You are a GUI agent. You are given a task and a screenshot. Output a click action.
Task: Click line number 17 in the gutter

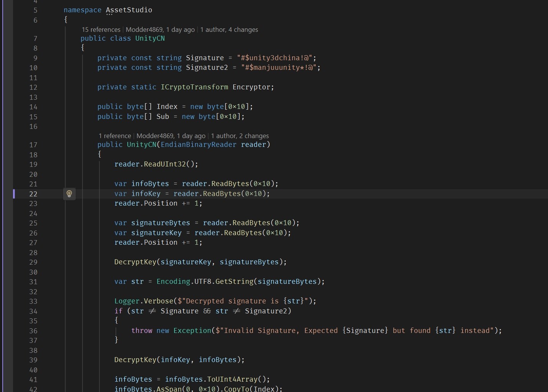tap(33, 145)
